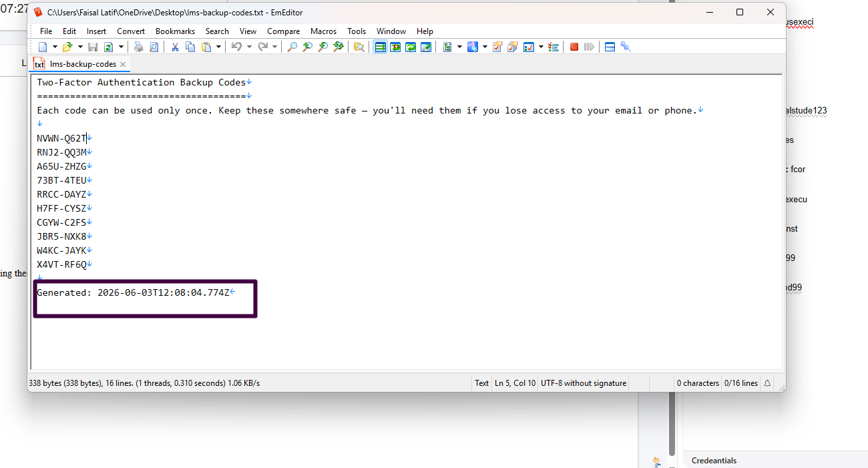Click the pin tools icon in the toolbar
This screenshot has height=468, width=868.
pyautogui.click(x=626, y=47)
